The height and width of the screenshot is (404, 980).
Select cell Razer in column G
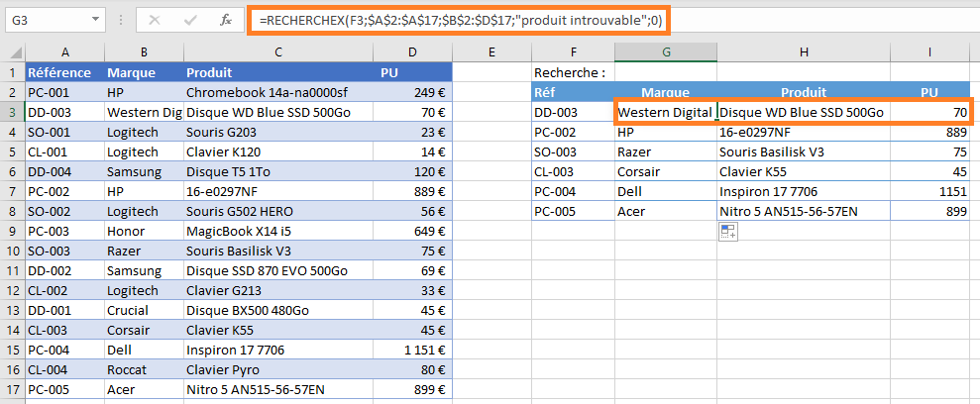[666, 151]
